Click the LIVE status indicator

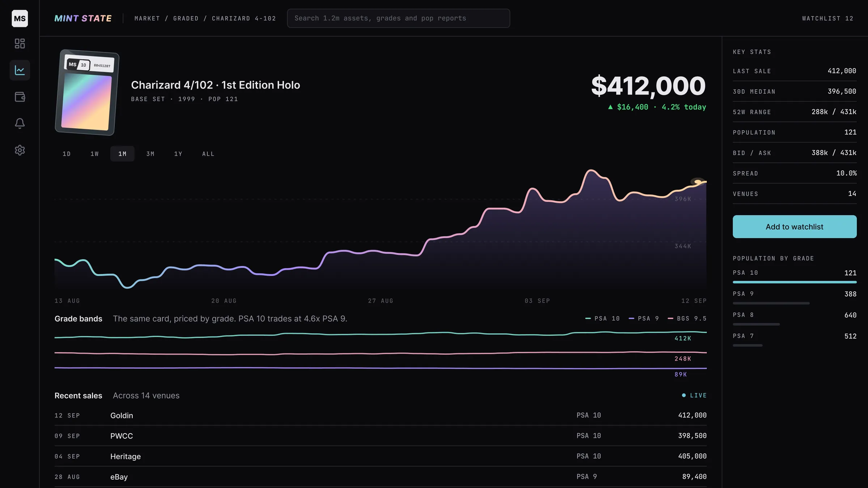point(694,395)
